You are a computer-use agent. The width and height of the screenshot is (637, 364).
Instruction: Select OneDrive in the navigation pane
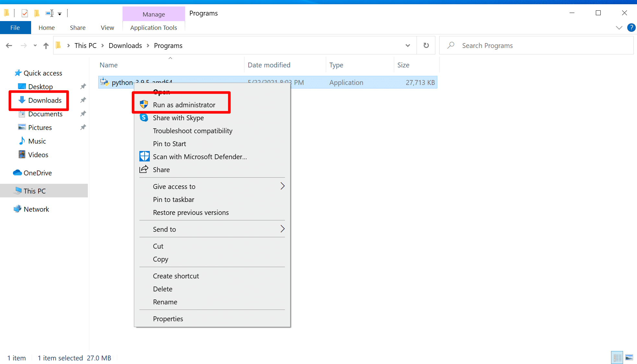tap(38, 173)
